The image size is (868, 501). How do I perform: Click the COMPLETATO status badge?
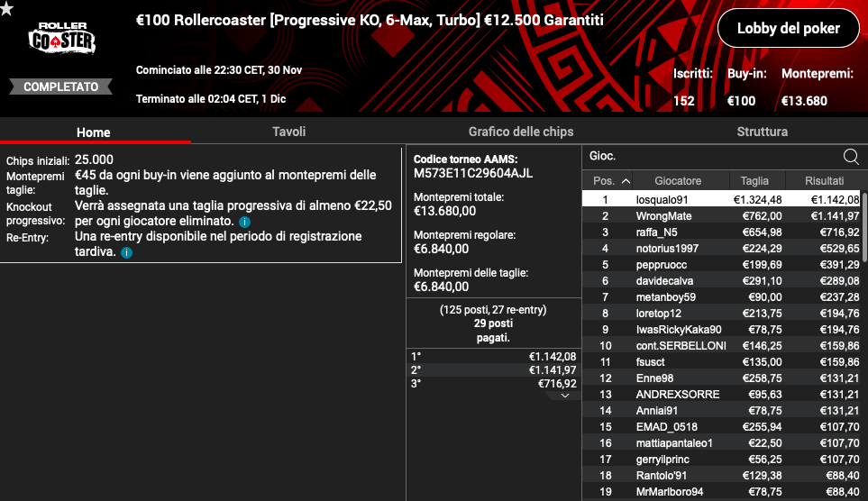coord(61,87)
